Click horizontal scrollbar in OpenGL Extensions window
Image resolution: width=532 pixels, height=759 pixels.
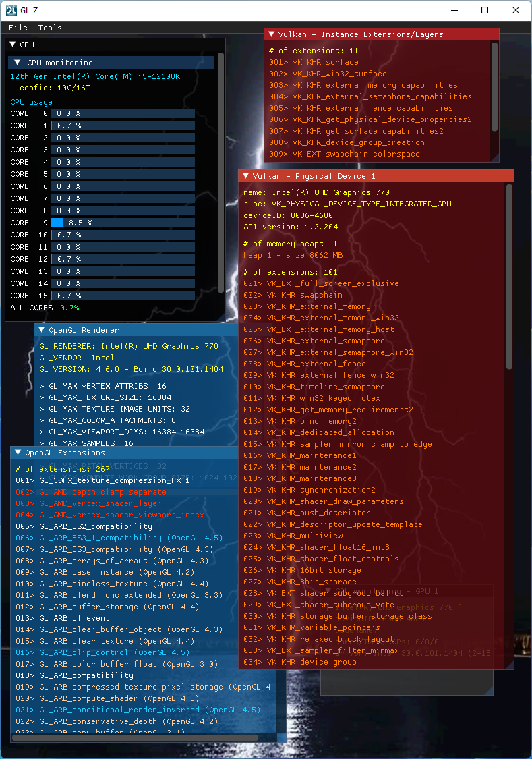(134, 738)
